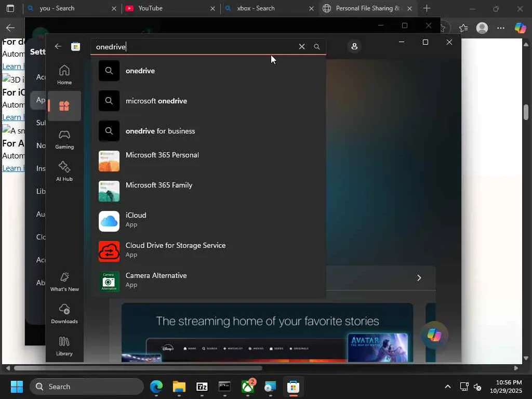This screenshot has height=399, width=532.
Task: Click the first Learn link on webpage
Action: tap(13, 66)
